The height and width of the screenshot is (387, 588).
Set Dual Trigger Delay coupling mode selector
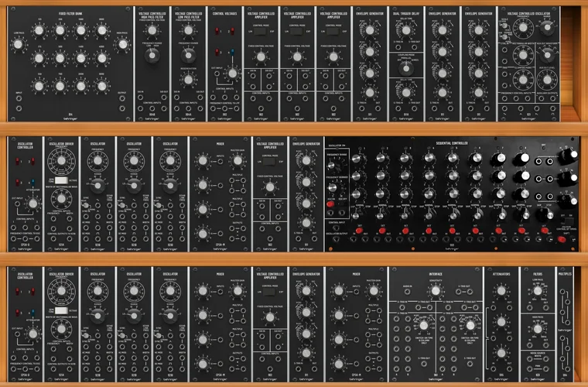(406, 68)
